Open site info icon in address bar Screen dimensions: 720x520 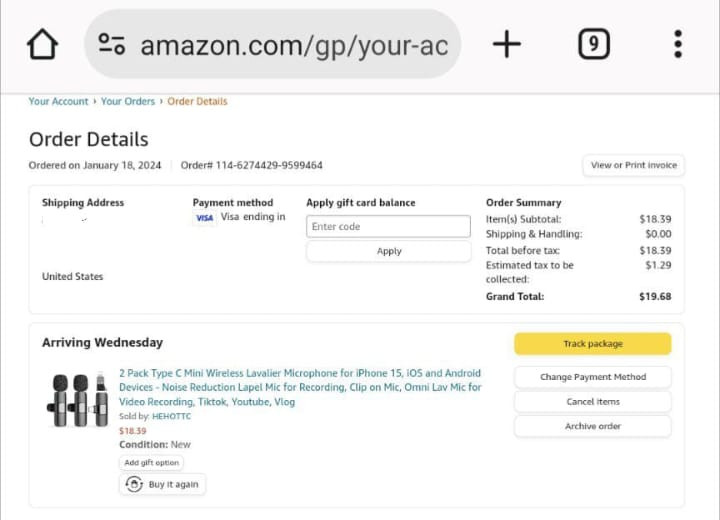pos(111,44)
